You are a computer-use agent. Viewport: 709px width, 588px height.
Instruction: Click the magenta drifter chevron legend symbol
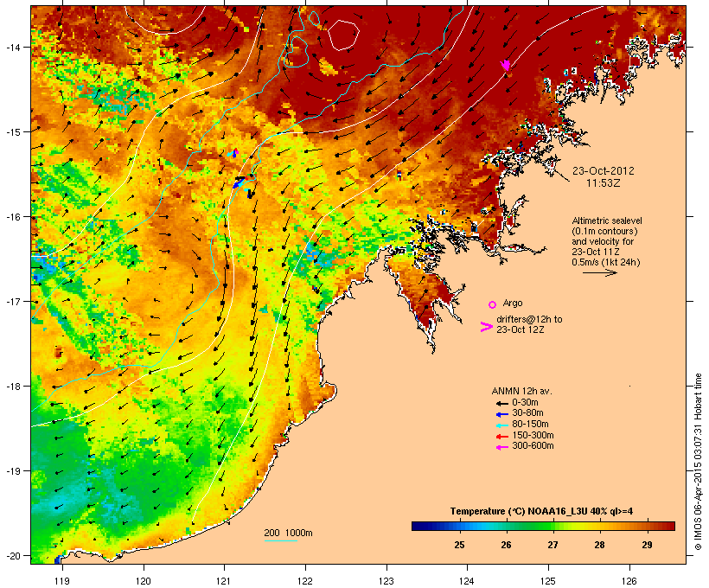point(487,327)
